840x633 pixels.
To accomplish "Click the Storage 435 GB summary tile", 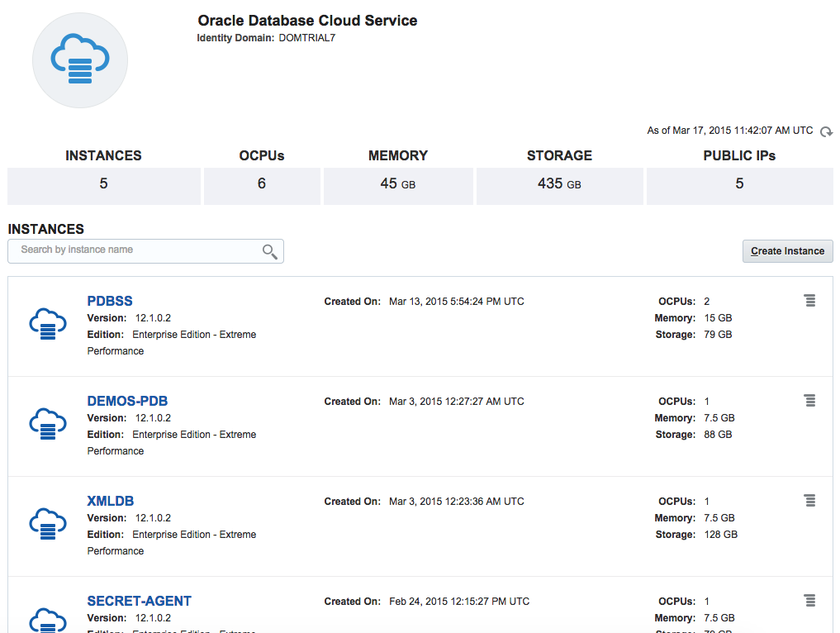I will click(559, 184).
